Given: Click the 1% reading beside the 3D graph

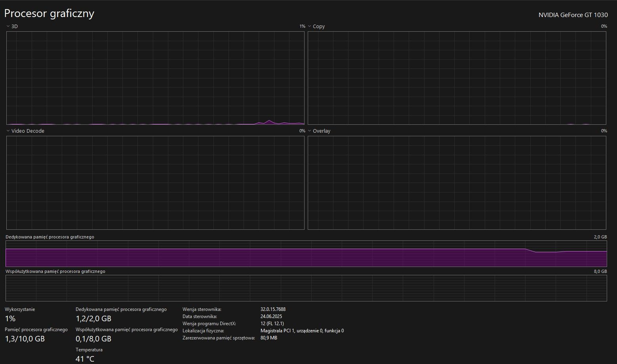Looking at the screenshot, I should pyautogui.click(x=302, y=27).
